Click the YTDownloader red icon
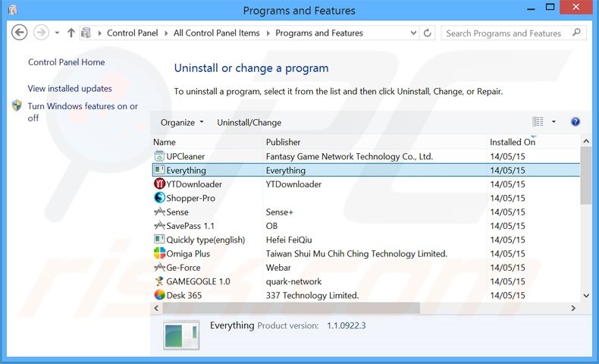This screenshot has width=599, height=364. (159, 184)
